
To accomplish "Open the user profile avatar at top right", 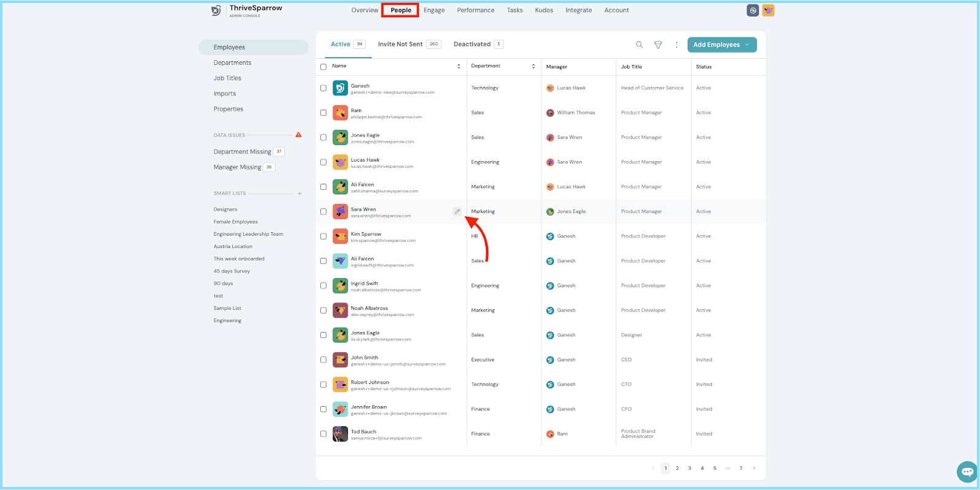I will (x=768, y=10).
